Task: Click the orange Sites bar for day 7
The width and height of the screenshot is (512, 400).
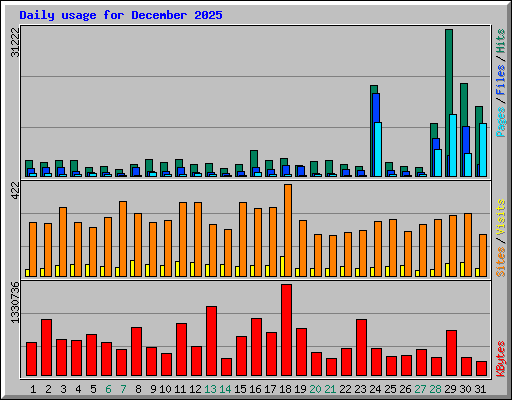Action: pyautogui.click(x=123, y=239)
